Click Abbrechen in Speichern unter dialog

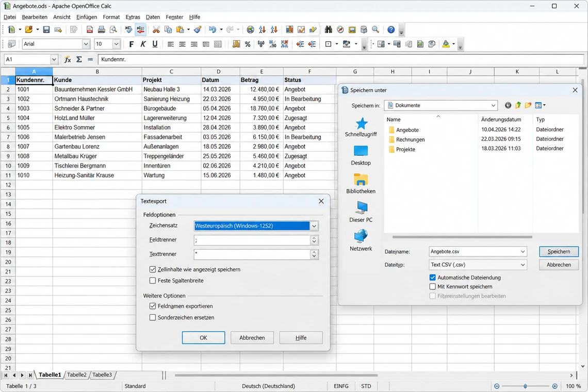pos(559,265)
